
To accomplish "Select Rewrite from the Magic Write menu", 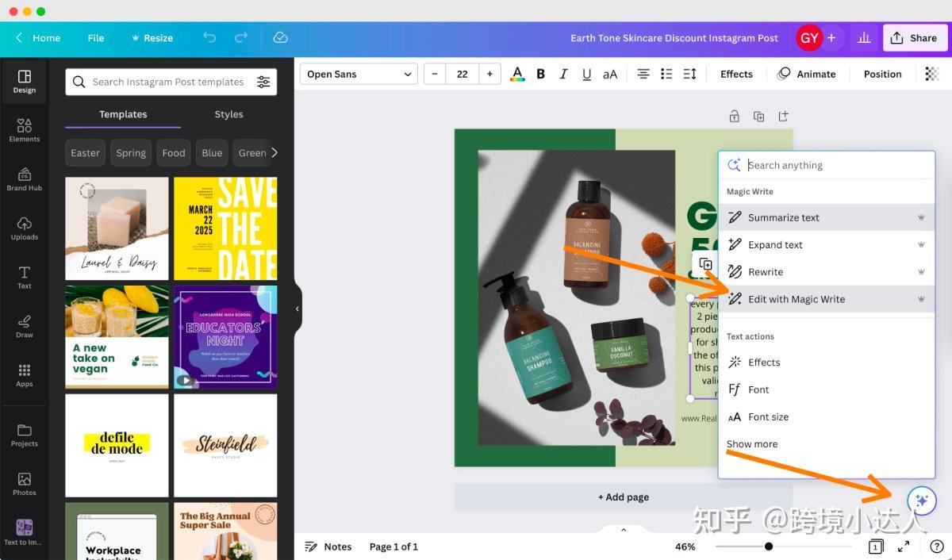I will click(x=764, y=271).
